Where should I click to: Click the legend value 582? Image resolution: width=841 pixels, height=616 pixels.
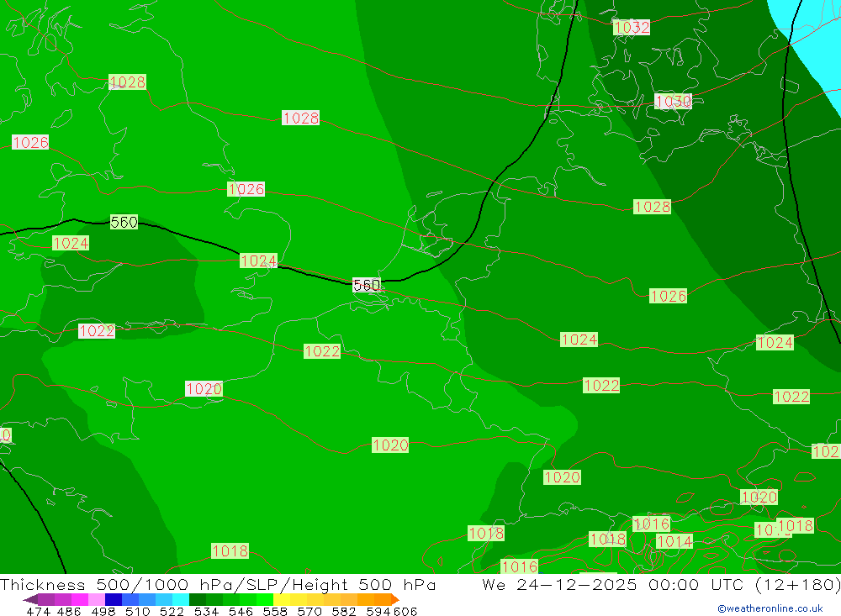(343, 611)
